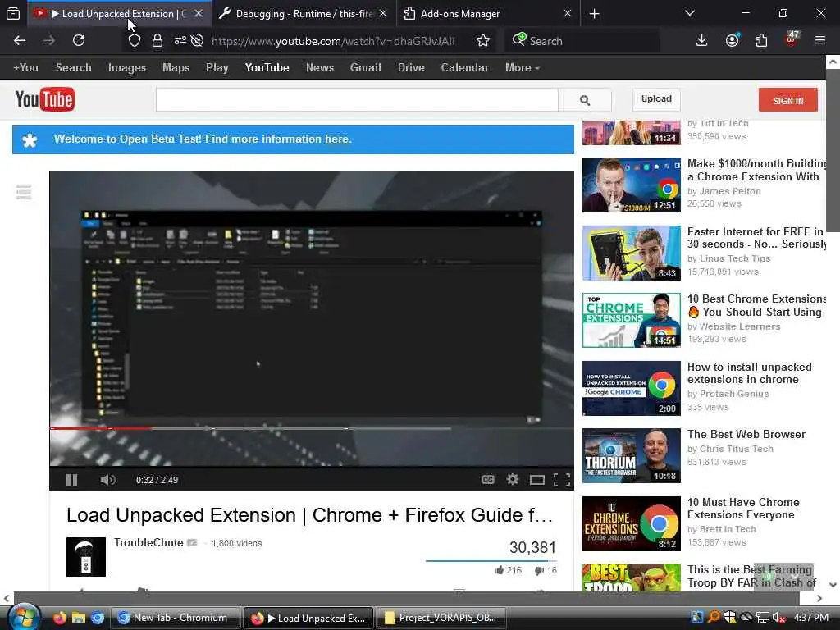Go back using the browser back arrow

tap(20, 40)
